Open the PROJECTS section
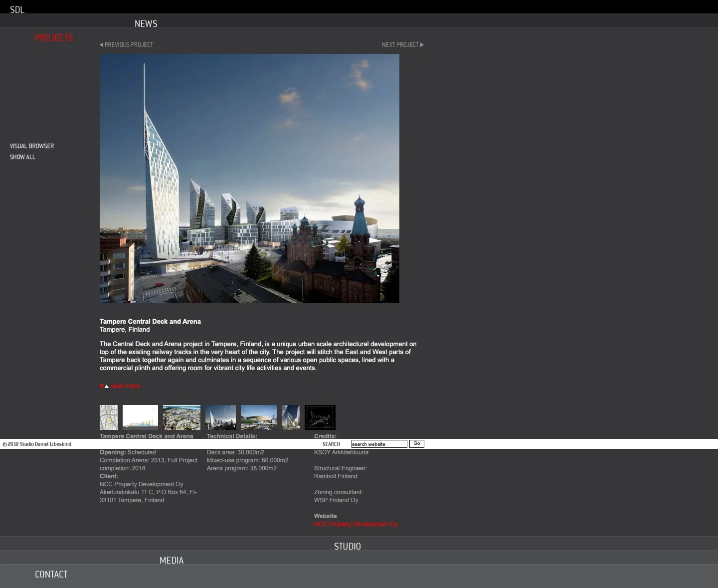718x588 pixels. [54, 37]
